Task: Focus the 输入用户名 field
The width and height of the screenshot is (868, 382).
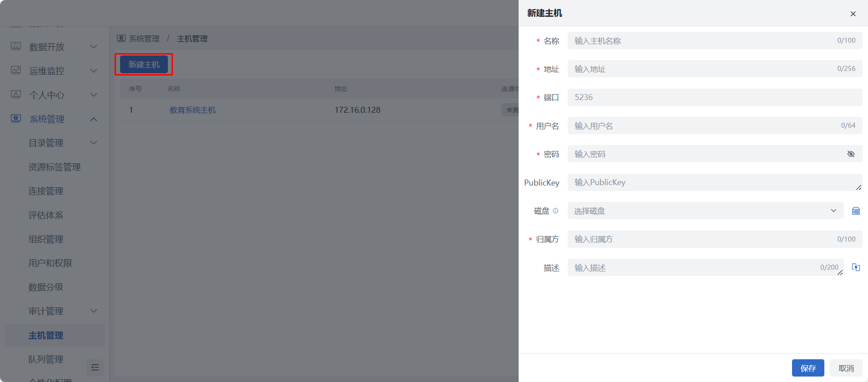Action: (715, 126)
